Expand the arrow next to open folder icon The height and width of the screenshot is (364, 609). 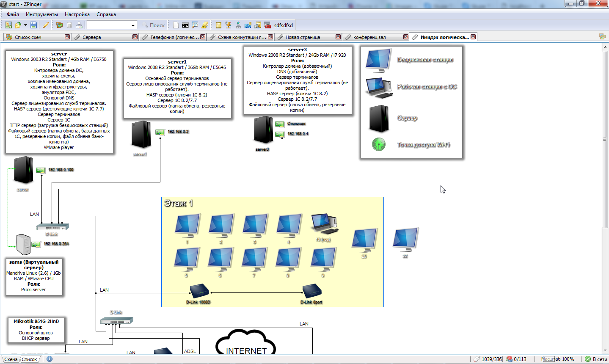[25, 25]
